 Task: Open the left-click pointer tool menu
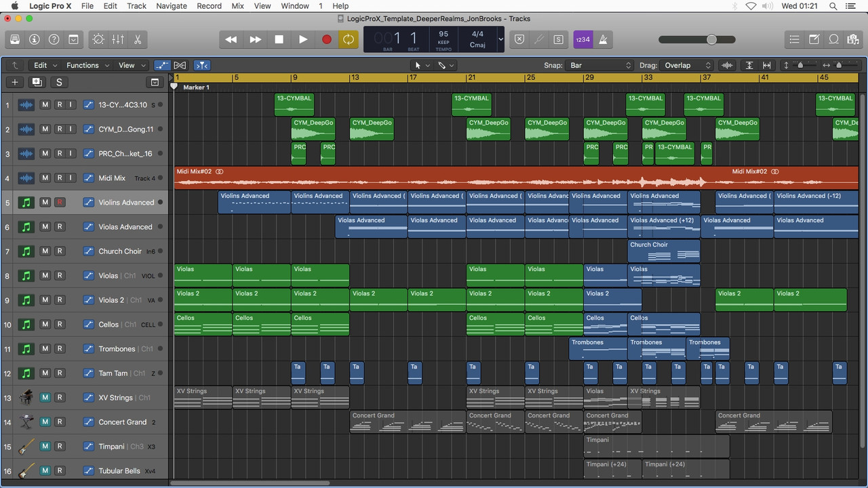coord(421,65)
